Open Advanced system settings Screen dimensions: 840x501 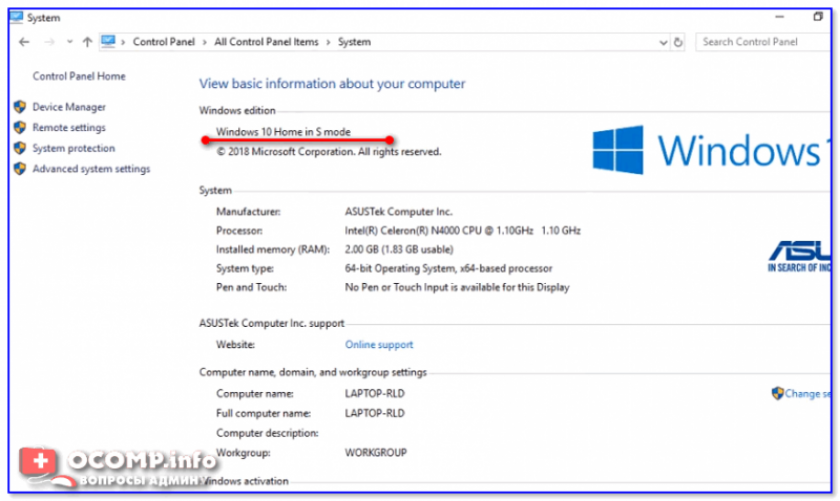(x=91, y=169)
